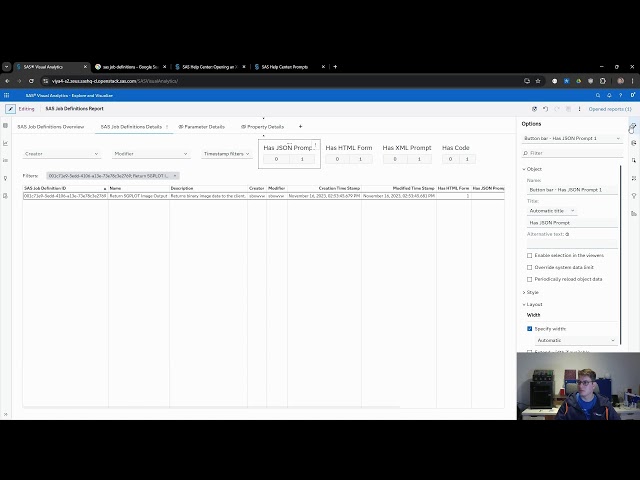Open the Actions pane icon on right rail
The height and width of the screenshot is (480, 640).
pyautogui.click(x=633, y=160)
